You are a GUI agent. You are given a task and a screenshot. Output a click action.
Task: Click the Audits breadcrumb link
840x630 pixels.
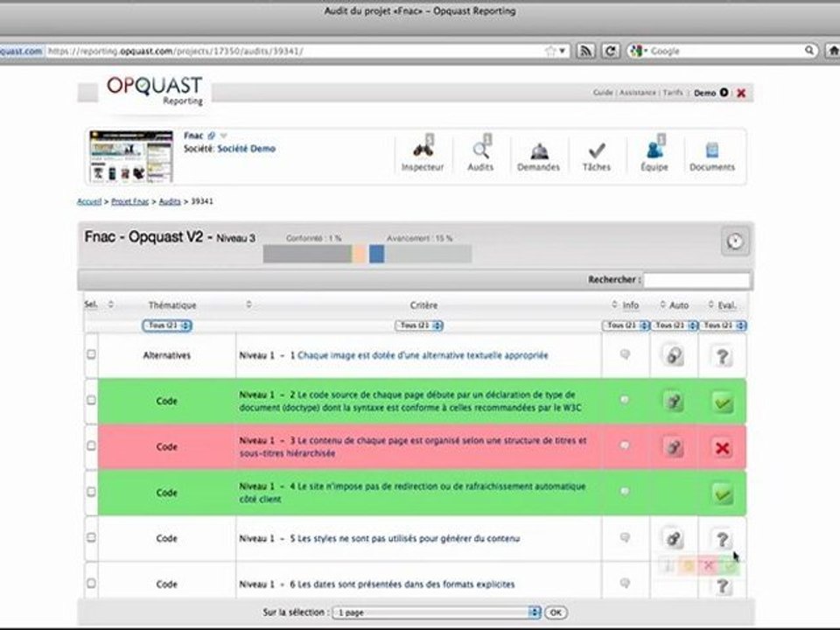coord(170,201)
